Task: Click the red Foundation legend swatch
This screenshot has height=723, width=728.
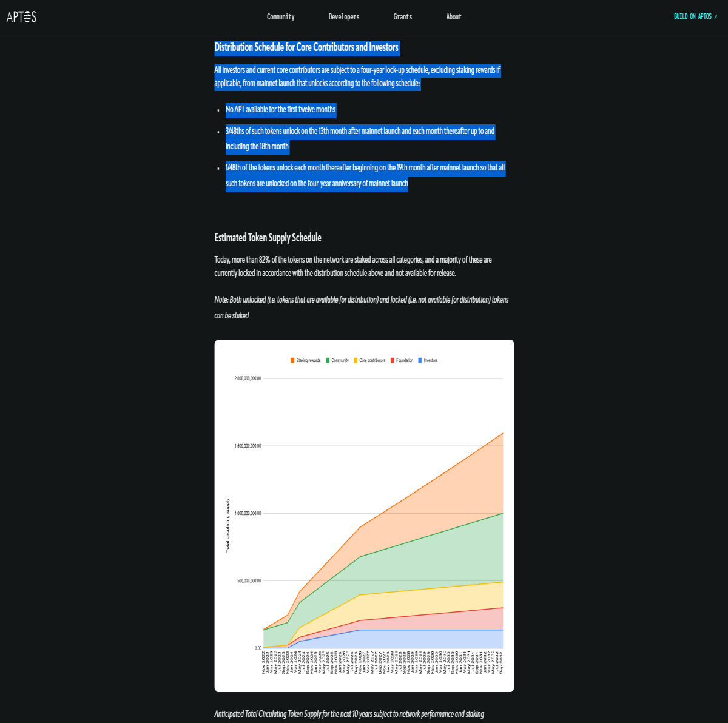Action: pyautogui.click(x=393, y=360)
